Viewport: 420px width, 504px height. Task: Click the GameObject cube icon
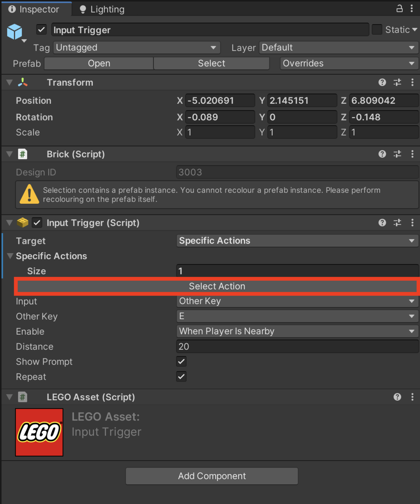[x=15, y=31]
